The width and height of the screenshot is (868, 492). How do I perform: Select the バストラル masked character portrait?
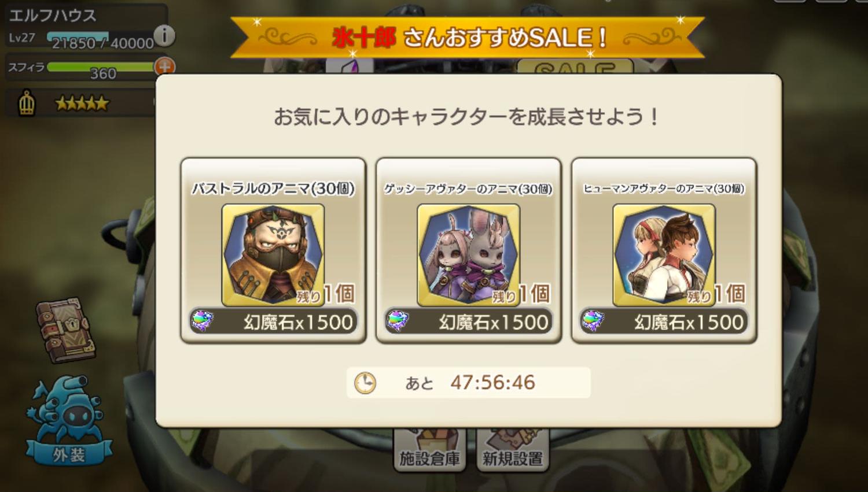pyautogui.click(x=273, y=254)
